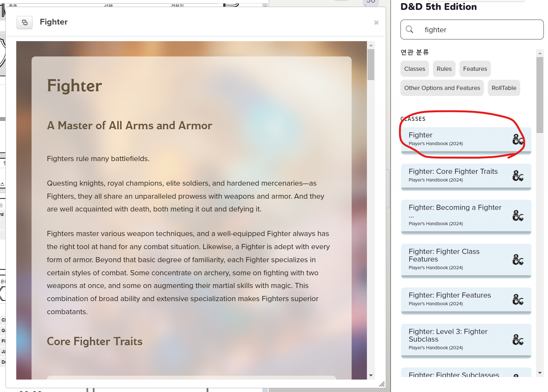Click D&D ampersand icon on Fighter Features card
The image size is (548, 392).
pos(518,300)
